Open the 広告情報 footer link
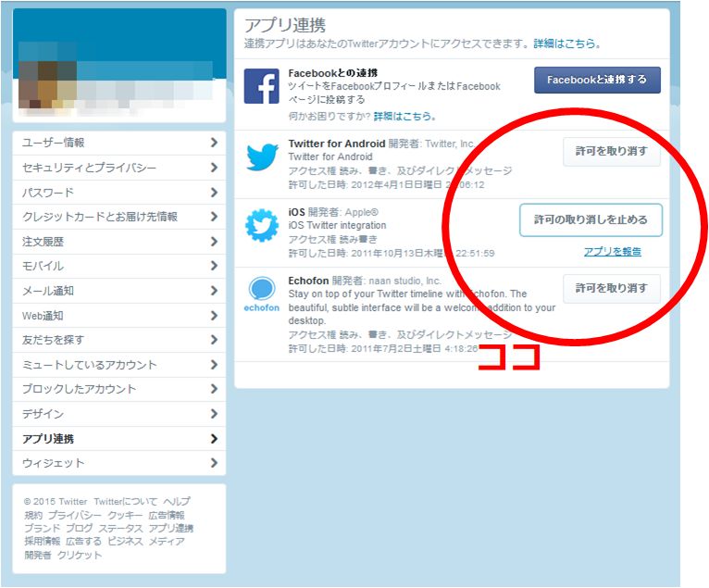 coord(167,515)
